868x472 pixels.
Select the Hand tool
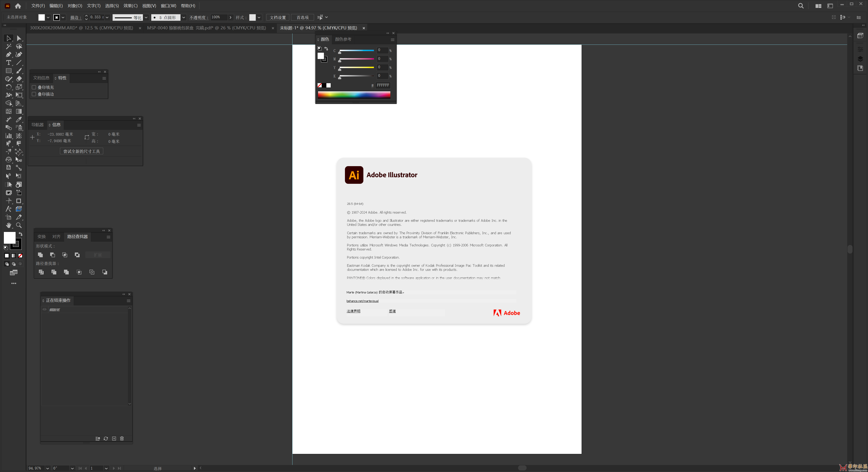(x=9, y=225)
